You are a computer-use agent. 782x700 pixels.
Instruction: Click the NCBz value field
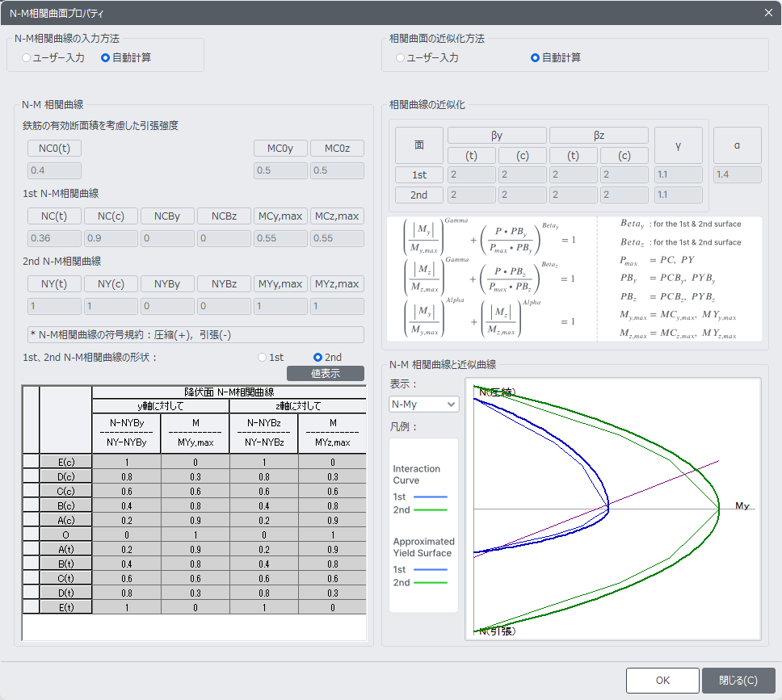(224, 238)
